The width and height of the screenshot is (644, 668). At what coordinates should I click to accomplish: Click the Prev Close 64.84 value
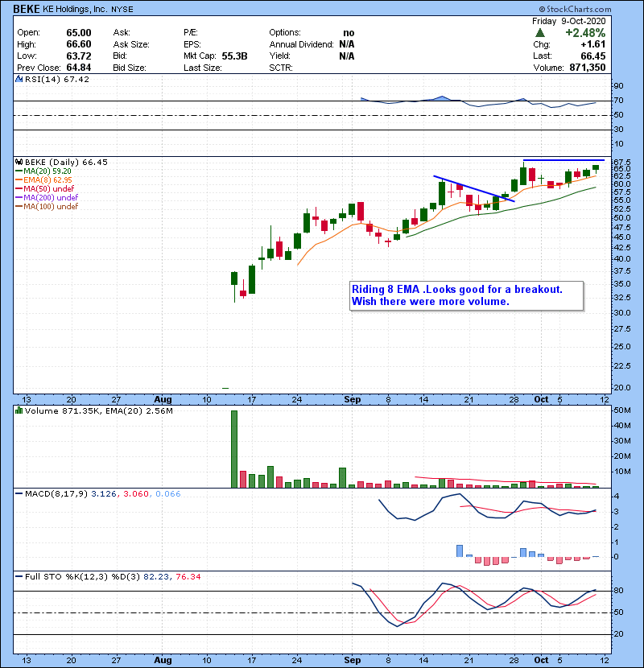(x=78, y=68)
